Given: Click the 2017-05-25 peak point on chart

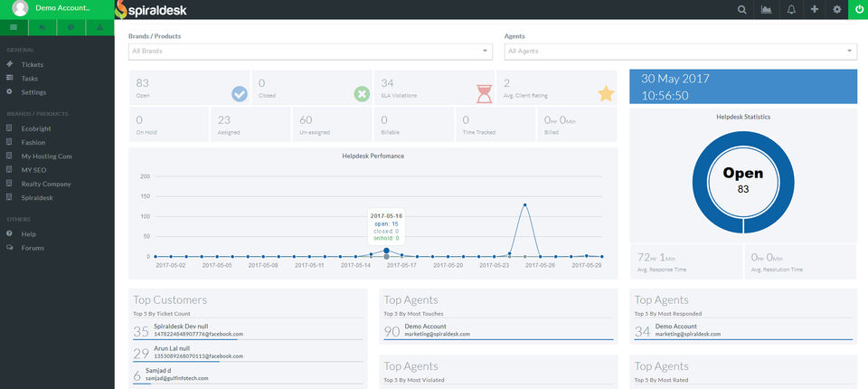Looking at the screenshot, I should (x=524, y=204).
